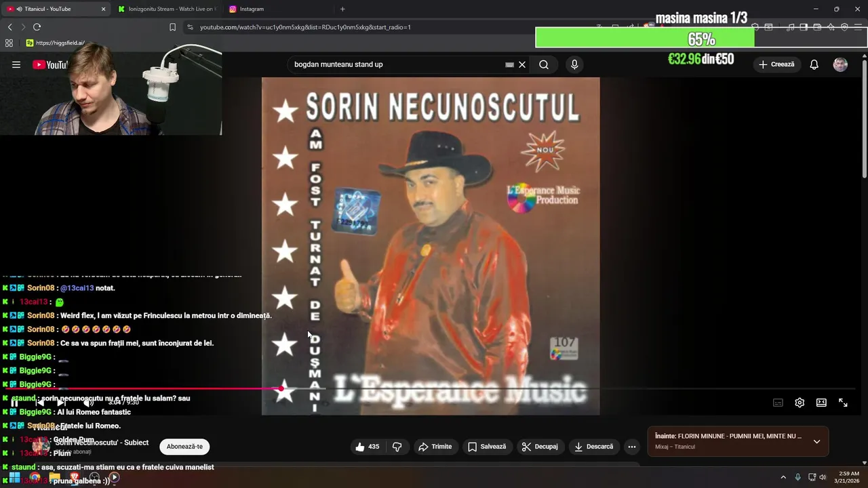The image size is (868, 488).
Task: Open the YouTube account avatar menu
Action: 840,64
